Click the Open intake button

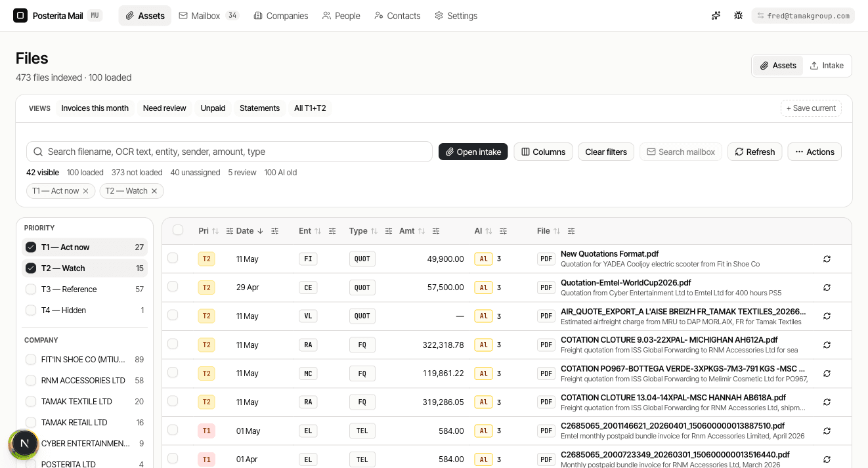tap(473, 152)
